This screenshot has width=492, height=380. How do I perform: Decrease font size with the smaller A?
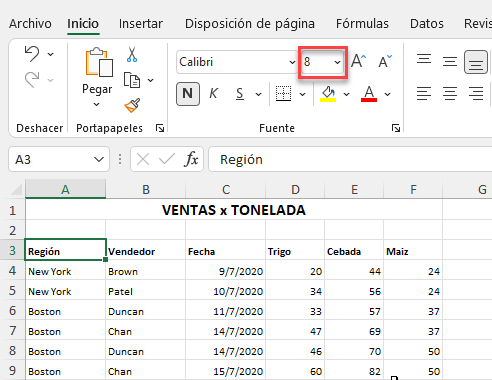385,61
